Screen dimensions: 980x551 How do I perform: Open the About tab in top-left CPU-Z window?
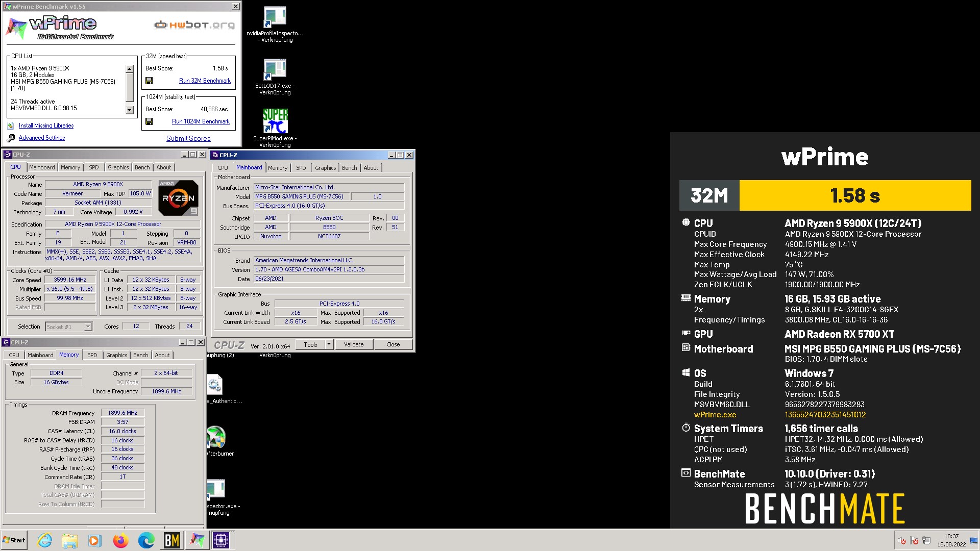tap(164, 167)
